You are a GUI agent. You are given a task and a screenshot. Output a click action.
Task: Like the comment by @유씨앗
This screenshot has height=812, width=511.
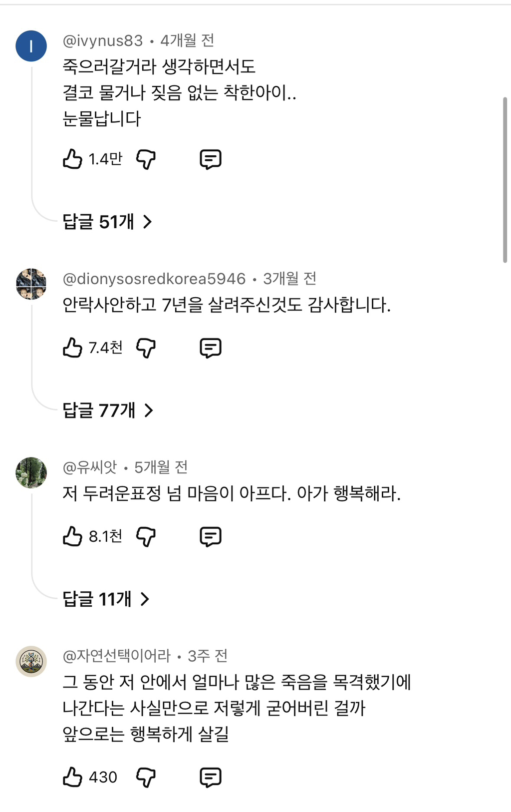(73, 536)
